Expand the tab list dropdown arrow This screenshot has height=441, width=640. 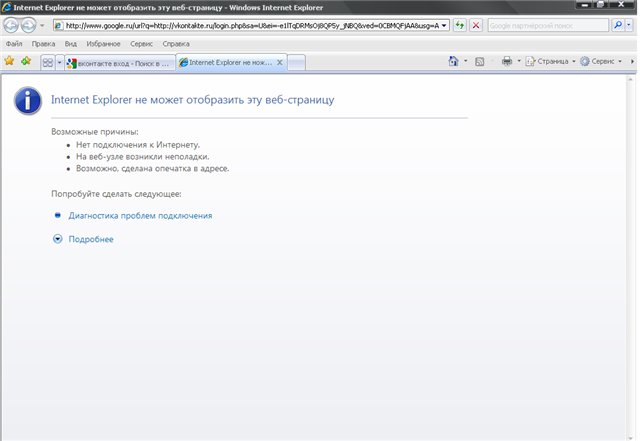(59, 62)
